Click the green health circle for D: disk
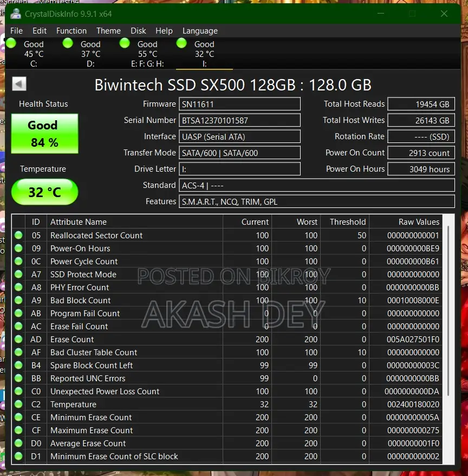Viewport: 468px width, 476px height. tap(68, 43)
